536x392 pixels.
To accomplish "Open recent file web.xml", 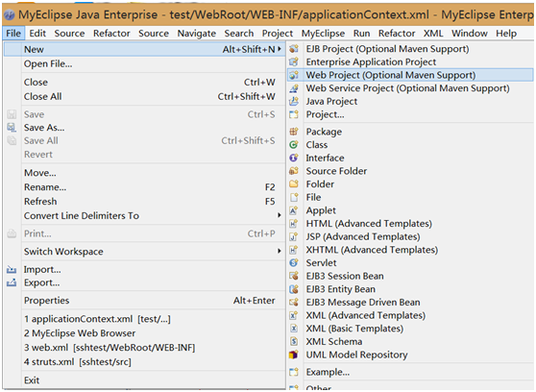I will 145,348.
